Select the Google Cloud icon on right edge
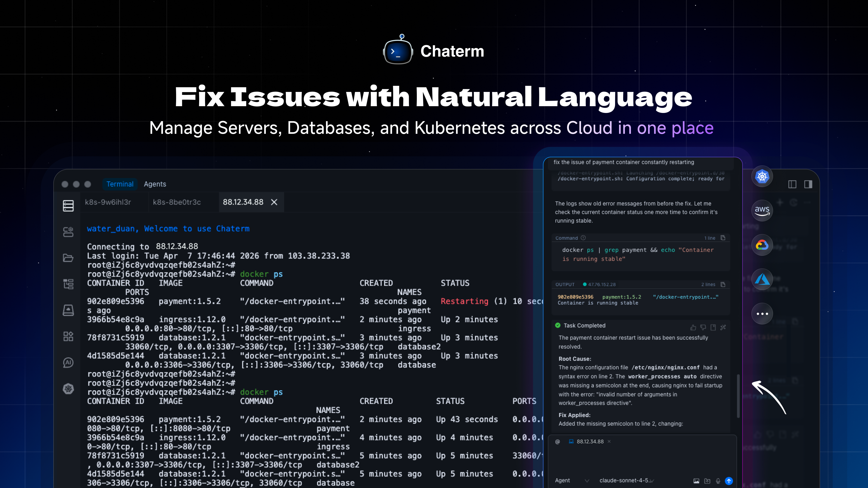The width and height of the screenshot is (868, 488). point(762,245)
